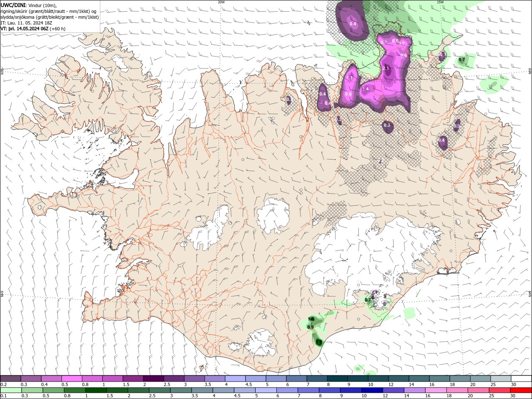Screen dimensions: 532x399
Task: Click the 0.9 rain value in south Iceland
Action: [310, 327]
